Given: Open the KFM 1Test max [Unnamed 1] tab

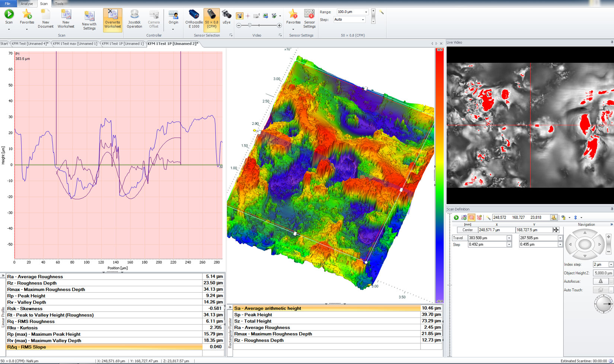Looking at the screenshot, I should click(75, 44).
